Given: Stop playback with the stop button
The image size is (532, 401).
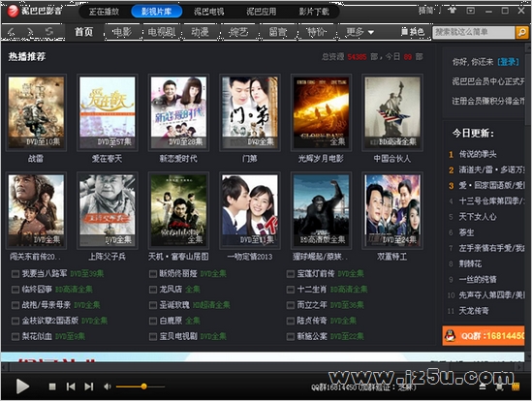Looking at the screenshot, I should click(52, 386).
